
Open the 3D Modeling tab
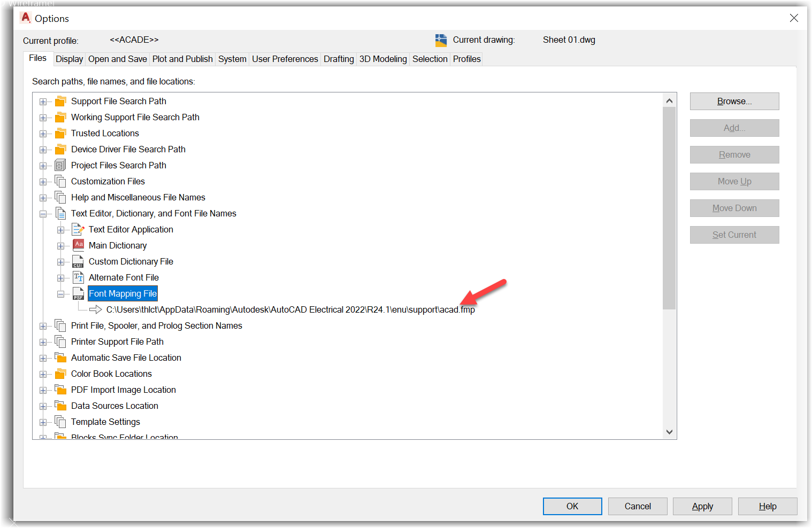coord(383,59)
